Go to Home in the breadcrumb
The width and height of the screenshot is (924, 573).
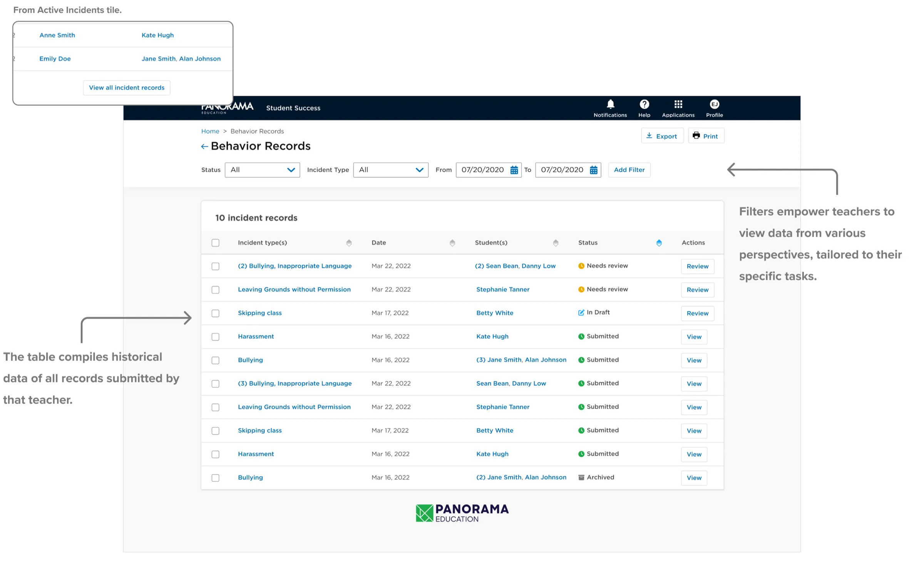pos(210,131)
